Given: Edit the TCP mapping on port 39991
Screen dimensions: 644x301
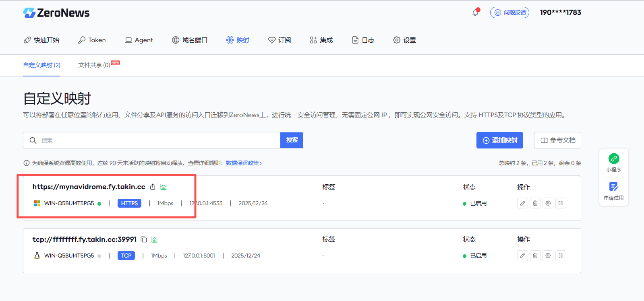Looking at the screenshot, I should coord(522,256).
